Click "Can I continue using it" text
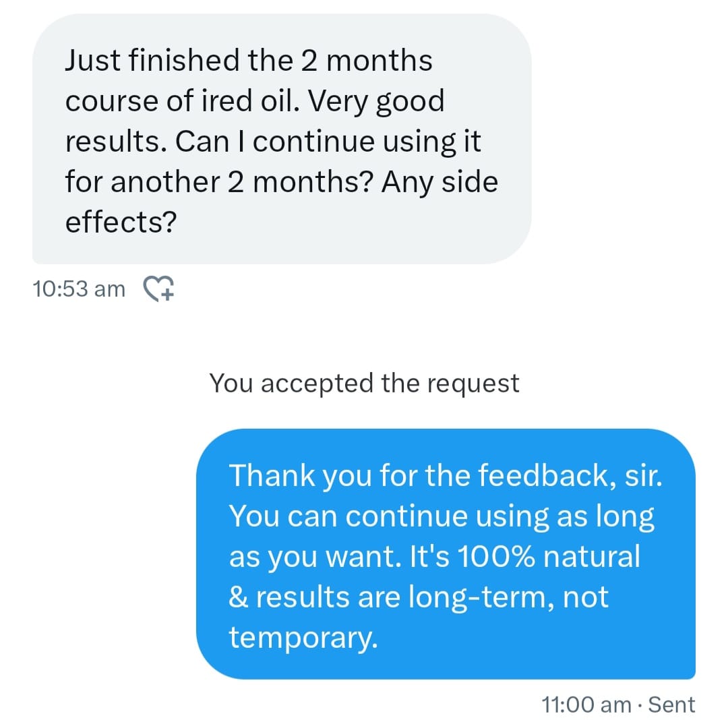This screenshot has height=720, width=728. click(367, 142)
